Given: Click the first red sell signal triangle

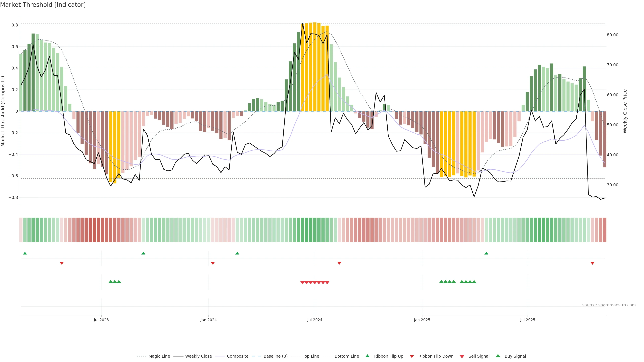Looking at the screenshot, I should coord(302,283).
